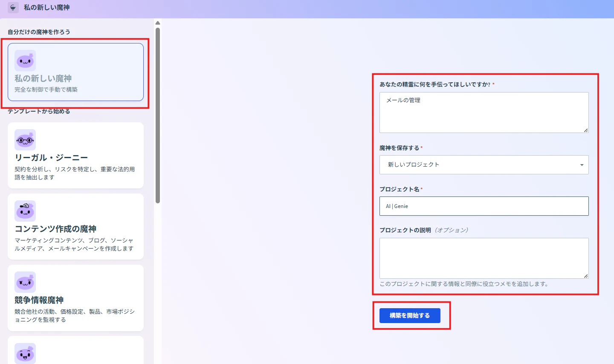Click the help text このプロジェクトに関する情報…
Screen dimensions: 614x364
click(465, 284)
